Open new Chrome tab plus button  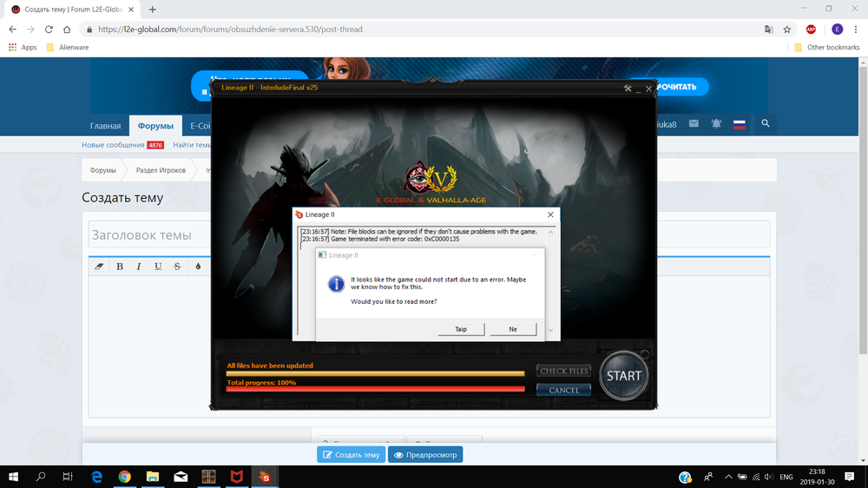[152, 10]
